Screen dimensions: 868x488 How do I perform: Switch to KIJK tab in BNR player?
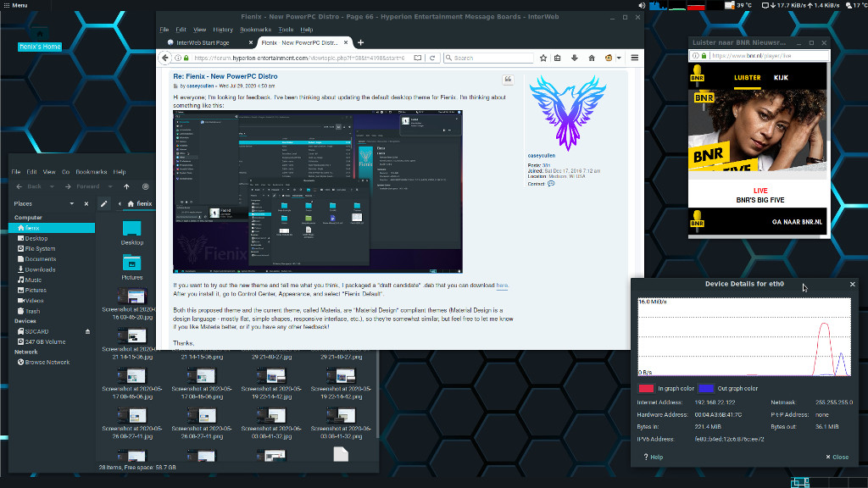pyautogui.click(x=781, y=78)
